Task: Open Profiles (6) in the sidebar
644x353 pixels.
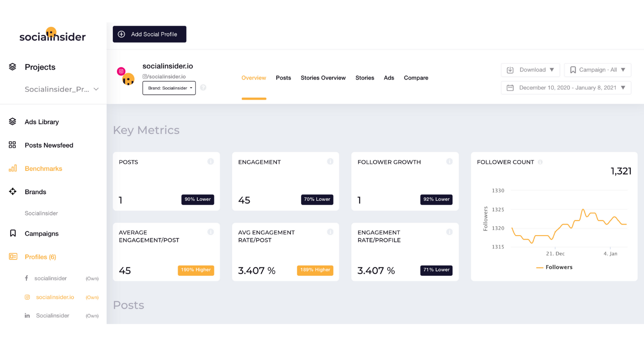Action: tap(40, 257)
